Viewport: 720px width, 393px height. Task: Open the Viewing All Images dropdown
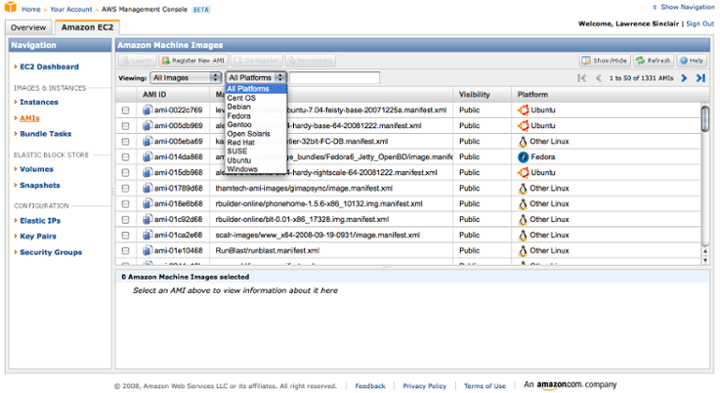click(x=186, y=78)
